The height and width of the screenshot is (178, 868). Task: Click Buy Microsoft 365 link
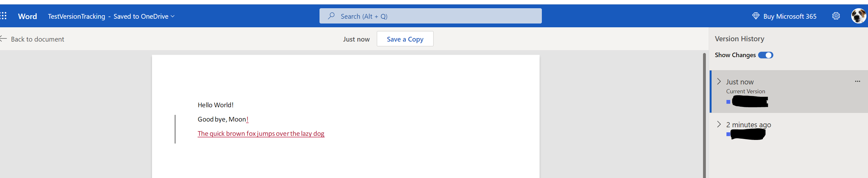(x=784, y=16)
